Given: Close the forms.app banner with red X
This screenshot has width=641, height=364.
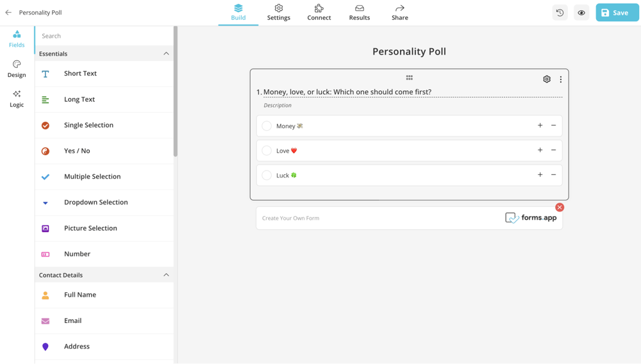Looking at the screenshot, I should [x=560, y=207].
